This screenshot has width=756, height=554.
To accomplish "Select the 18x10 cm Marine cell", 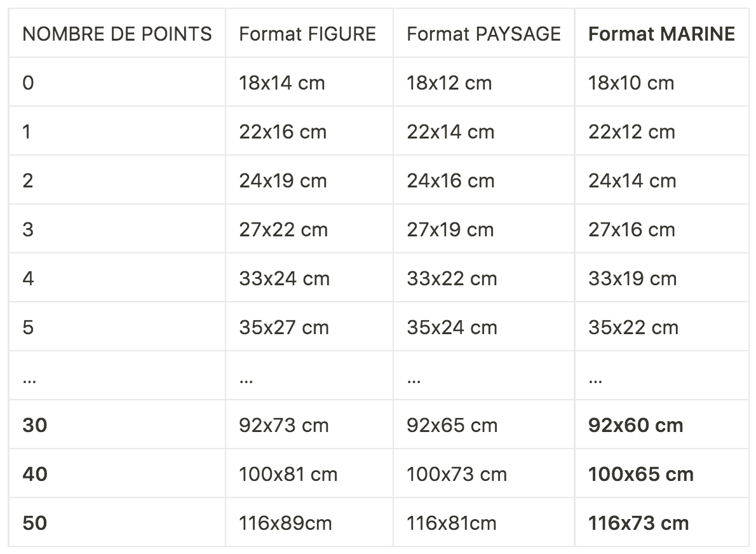I will point(631,83).
